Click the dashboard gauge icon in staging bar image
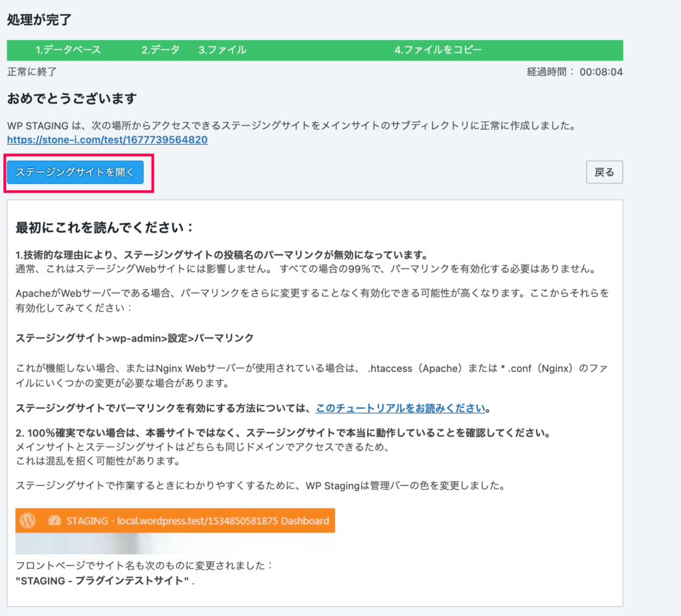 (55, 520)
